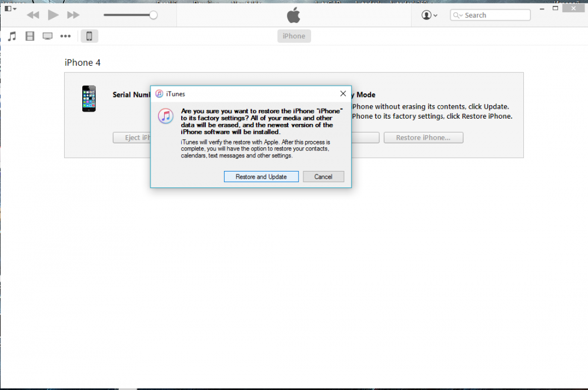The image size is (588, 390).
Task: Show more media types via ellipsis
Action: (66, 36)
